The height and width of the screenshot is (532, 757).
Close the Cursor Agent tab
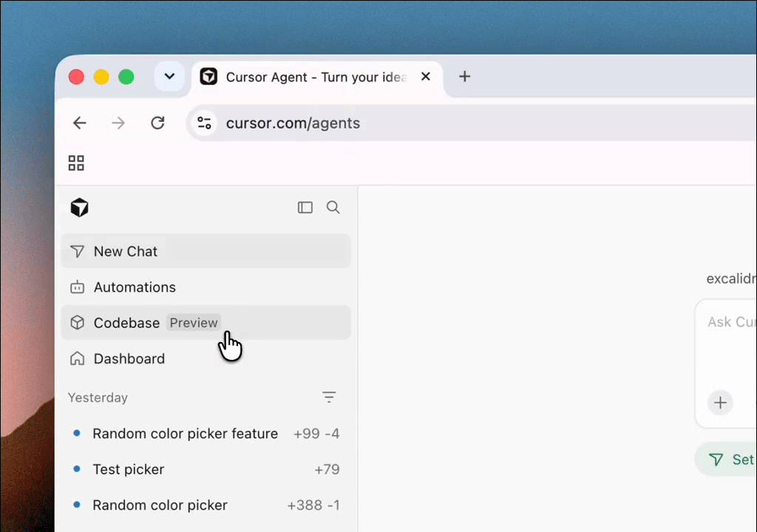(425, 77)
